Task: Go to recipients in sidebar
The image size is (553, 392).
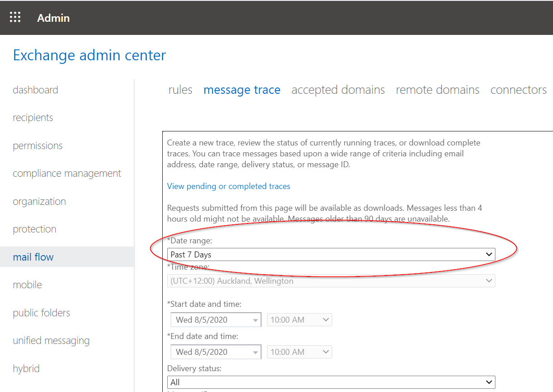Action: pyautogui.click(x=33, y=118)
